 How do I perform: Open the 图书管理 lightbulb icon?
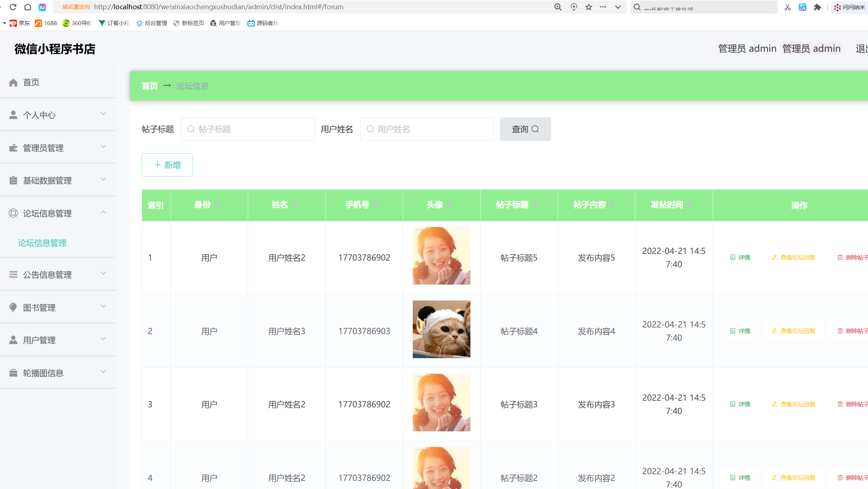coord(13,307)
